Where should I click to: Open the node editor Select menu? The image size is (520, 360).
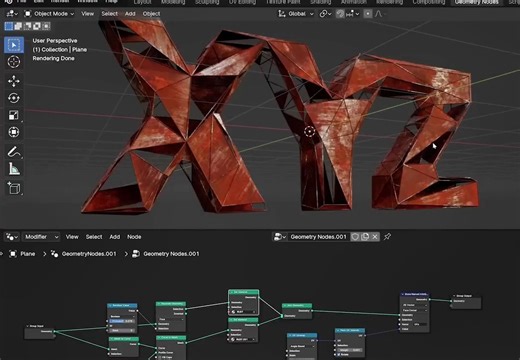pyautogui.click(x=94, y=237)
